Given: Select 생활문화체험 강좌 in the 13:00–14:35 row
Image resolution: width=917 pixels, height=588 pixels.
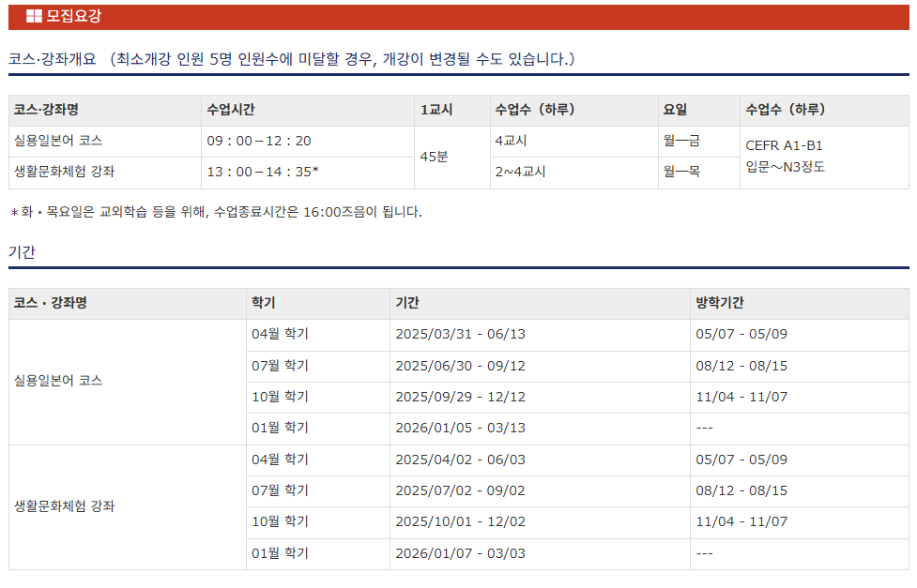Looking at the screenshot, I should click(x=65, y=172).
